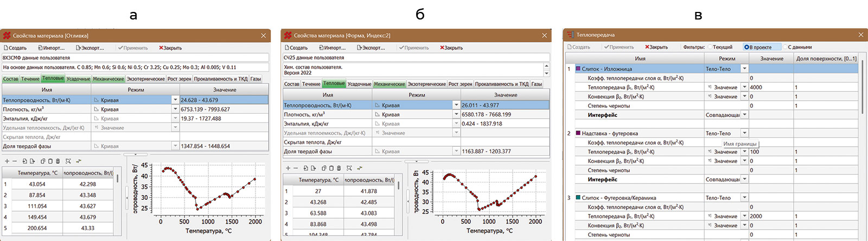Click Создать in Теплопередача window
This screenshot has height=241, width=868.
579,47
